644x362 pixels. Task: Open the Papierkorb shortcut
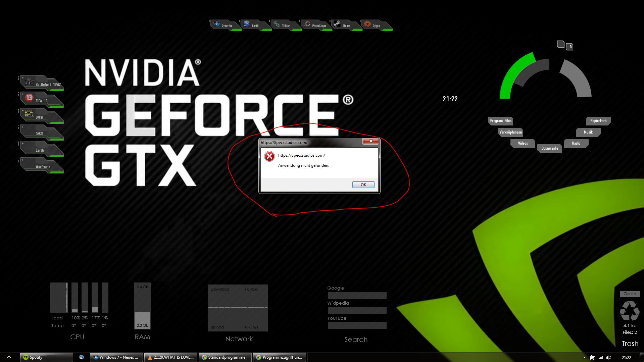coord(598,121)
